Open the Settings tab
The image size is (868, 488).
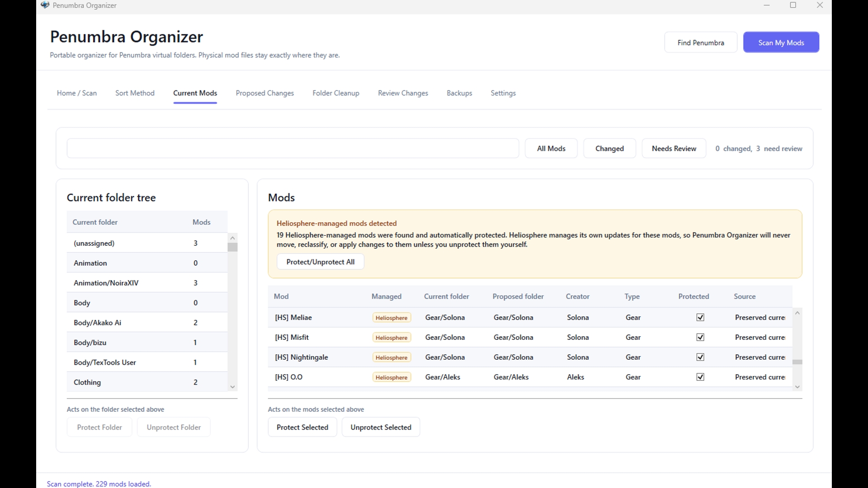click(503, 93)
